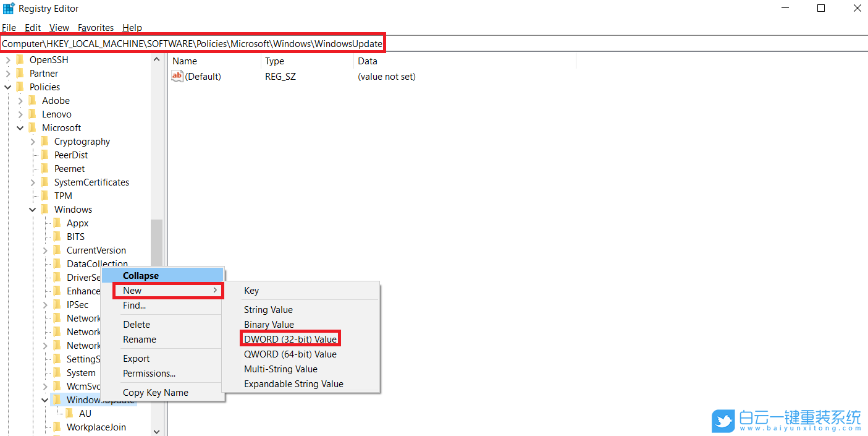The width and height of the screenshot is (868, 436).
Task: Click the Adobe folder icon
Action: (33, 101)
